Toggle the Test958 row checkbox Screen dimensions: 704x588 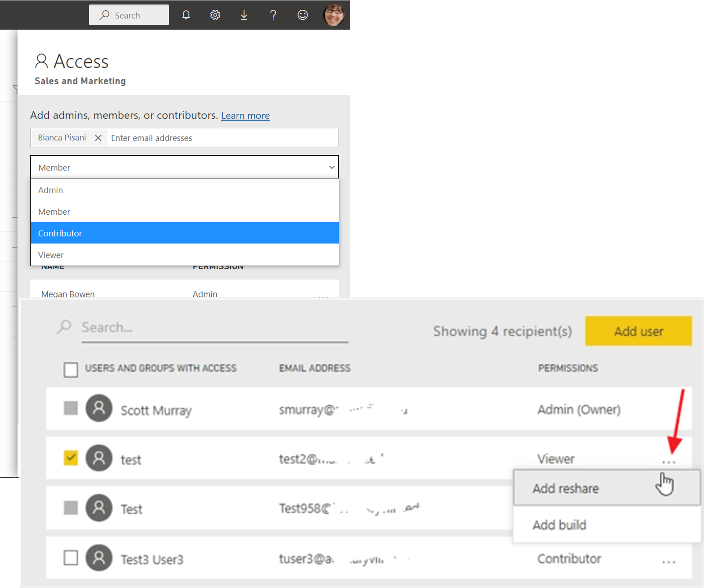[x=71, y=507]
